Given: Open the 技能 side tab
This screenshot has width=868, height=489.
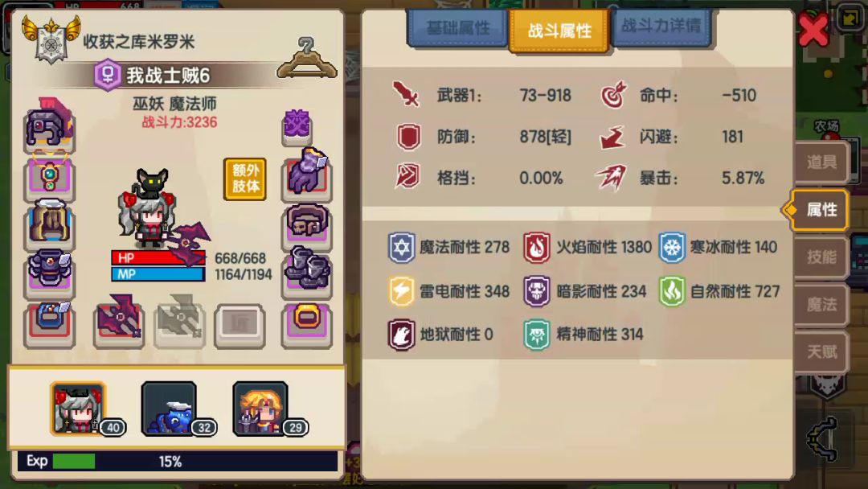Looking at the screenshot, I should 821,257.
